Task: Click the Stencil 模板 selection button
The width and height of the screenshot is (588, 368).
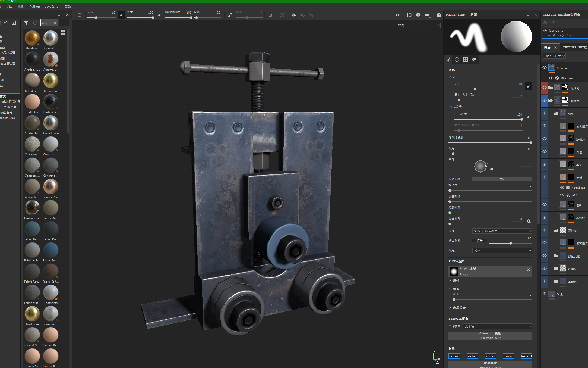Action: 490,336
